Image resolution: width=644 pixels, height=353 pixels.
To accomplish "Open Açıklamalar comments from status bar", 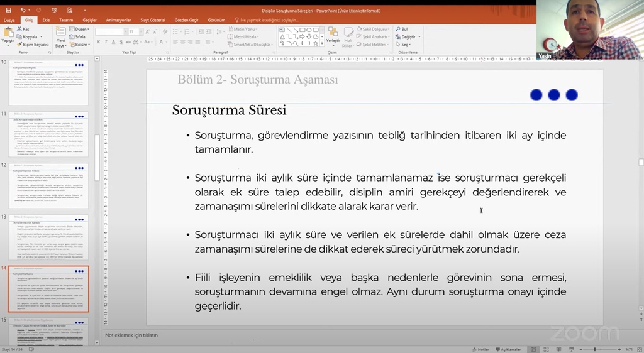I will (x=508, y=349).
